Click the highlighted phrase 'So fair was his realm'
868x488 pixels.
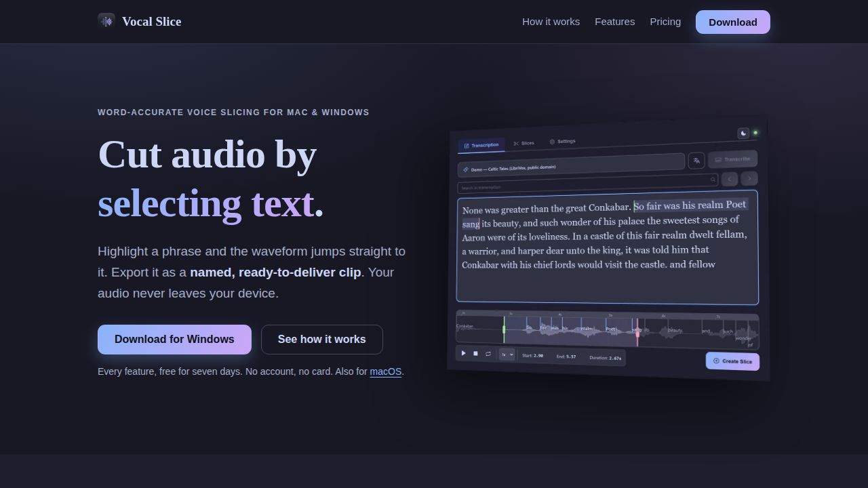pos(679,205)
